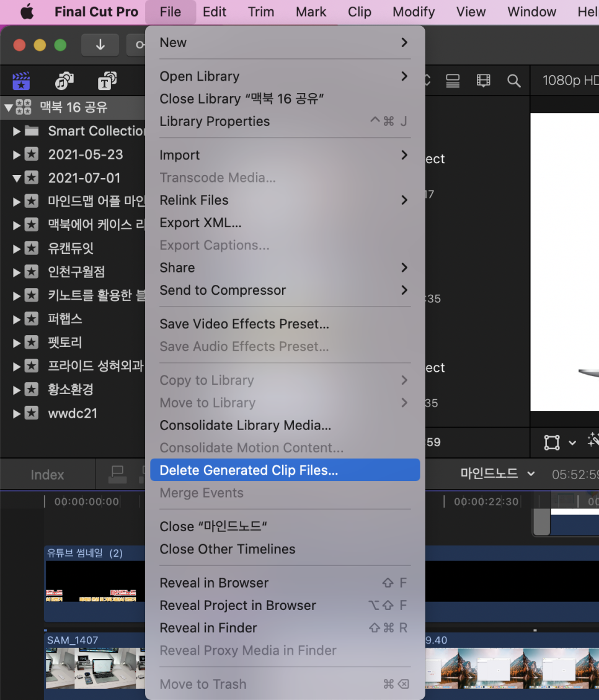The image size is (599, 700).
Task: Open the timeline Index
Action: (47, 475)
